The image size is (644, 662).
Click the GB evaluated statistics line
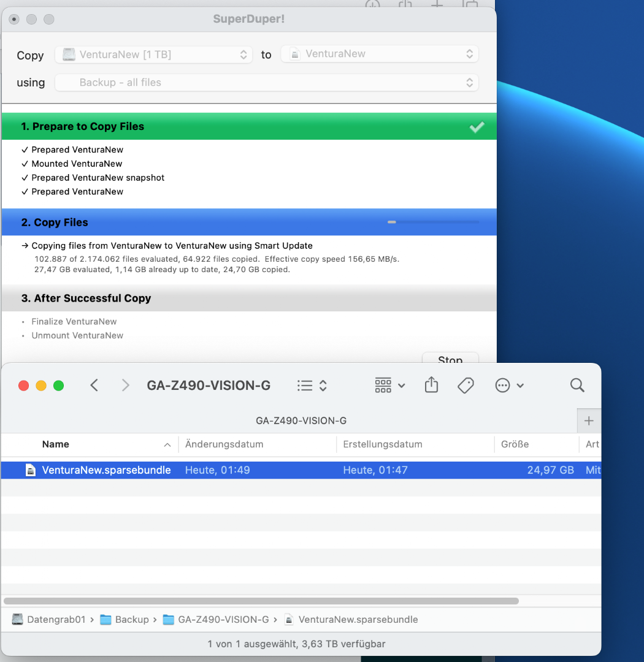162,269
